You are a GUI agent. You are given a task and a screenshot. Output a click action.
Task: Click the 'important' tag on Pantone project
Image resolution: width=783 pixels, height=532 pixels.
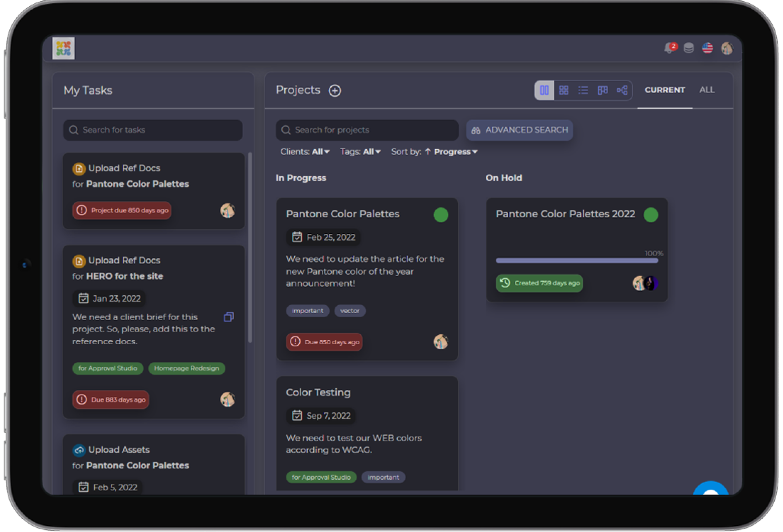click(x=308, y=311)
